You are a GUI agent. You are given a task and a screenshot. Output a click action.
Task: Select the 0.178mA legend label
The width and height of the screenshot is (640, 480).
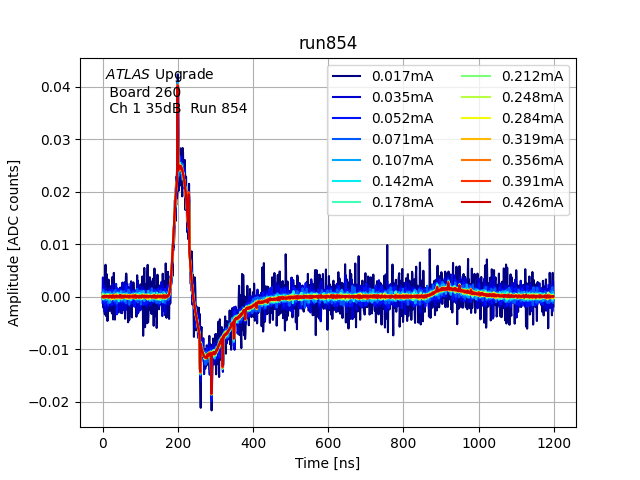click(402, 203)
